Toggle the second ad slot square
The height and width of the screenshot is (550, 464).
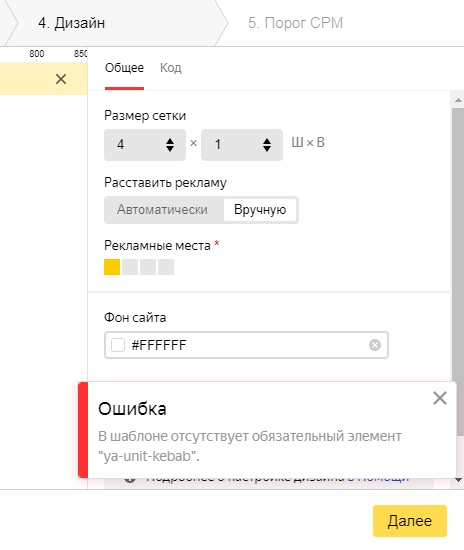[130, 267]
